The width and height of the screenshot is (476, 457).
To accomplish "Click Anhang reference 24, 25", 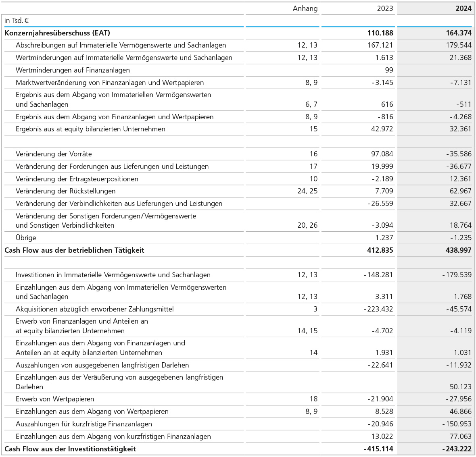I will click(x=307, y=191).
